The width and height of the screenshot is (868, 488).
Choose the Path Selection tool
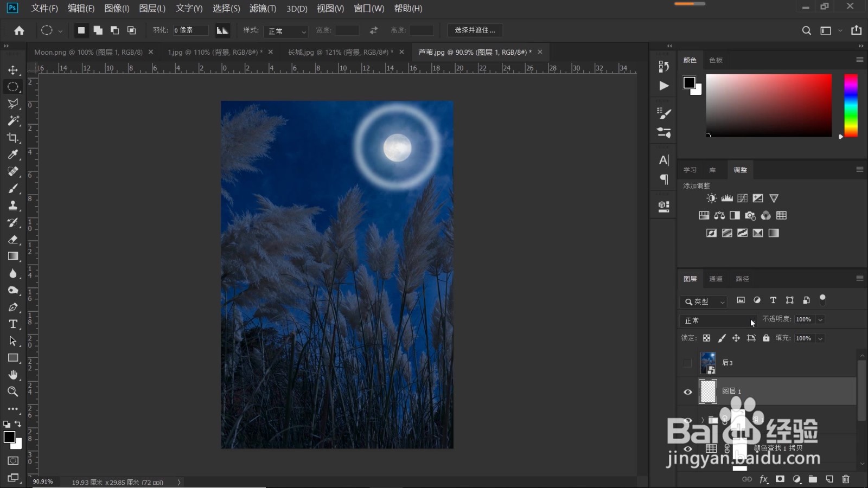tap(13, 341)
